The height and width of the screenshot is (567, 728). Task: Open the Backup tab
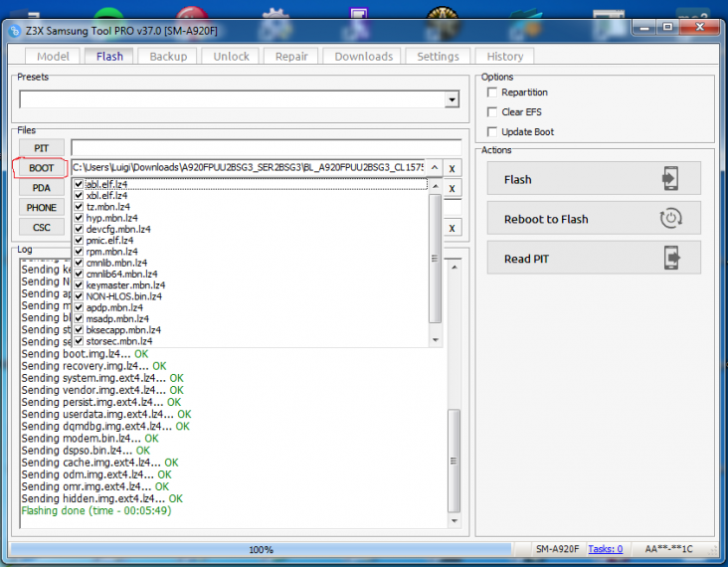coord(168,57)
